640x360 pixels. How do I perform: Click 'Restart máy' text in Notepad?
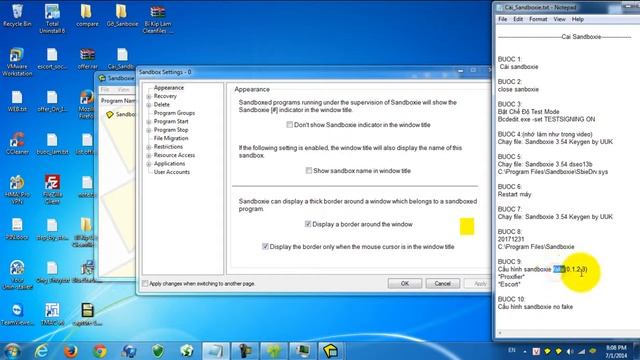(514, 194)
